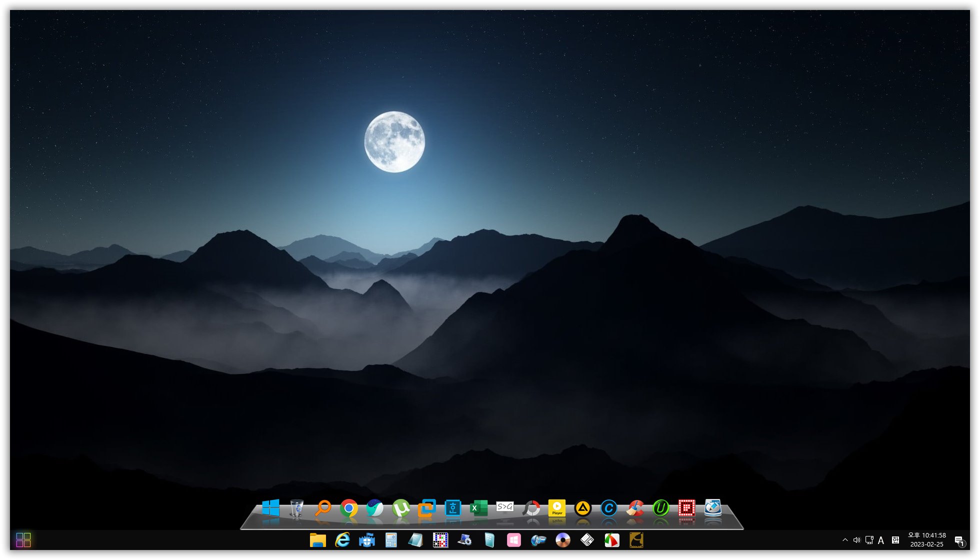Open the S>G monitor icon in dock
980x560 pixels.
coord(505,507)
